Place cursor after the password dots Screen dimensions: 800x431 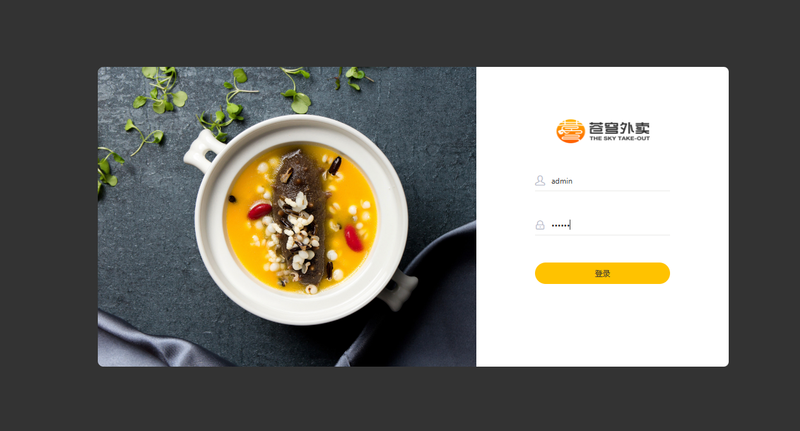click(571, 225)
